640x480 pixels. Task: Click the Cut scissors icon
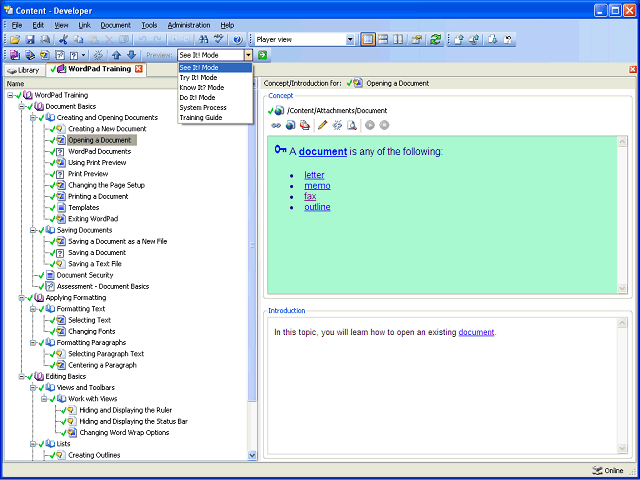63,40
